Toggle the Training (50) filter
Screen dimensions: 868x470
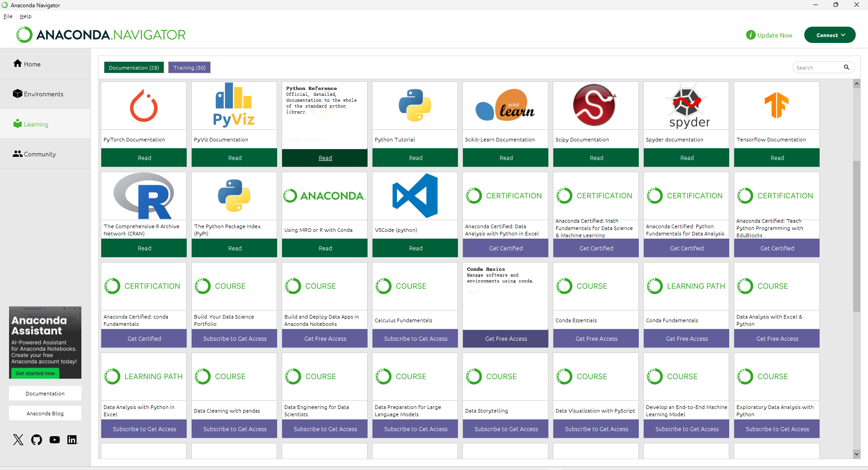pyautogui.click(x=189, y=67)
